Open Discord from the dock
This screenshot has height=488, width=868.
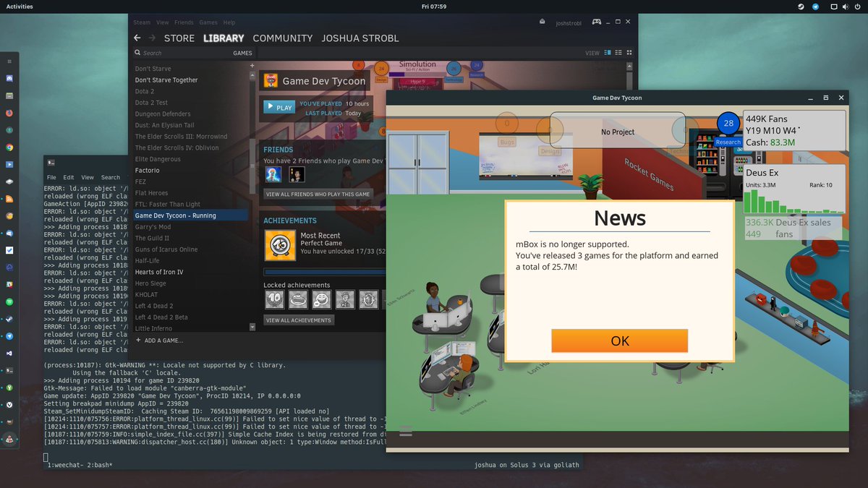[9, 78]
